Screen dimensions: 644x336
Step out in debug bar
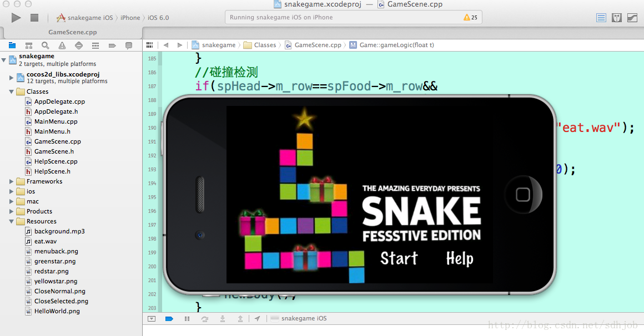point(240,319)
